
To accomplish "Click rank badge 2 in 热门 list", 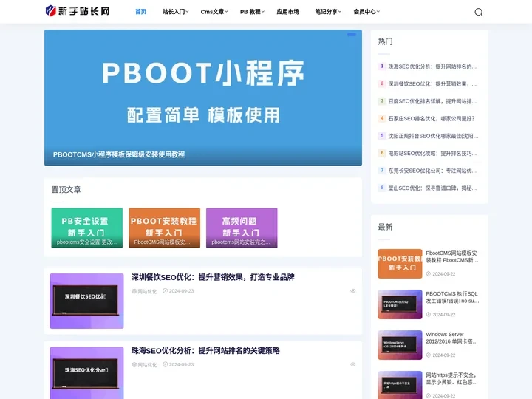I will click(382, 83).
